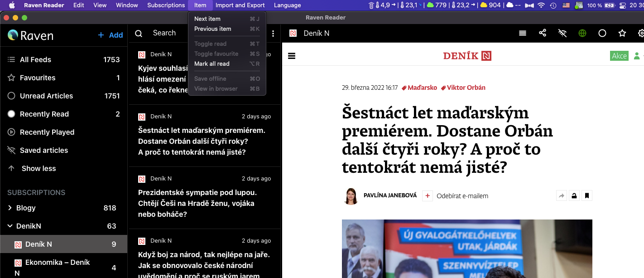Open author Pavlína Janebová link
Screen dimensions: 644x278
[x=390, y=195]
